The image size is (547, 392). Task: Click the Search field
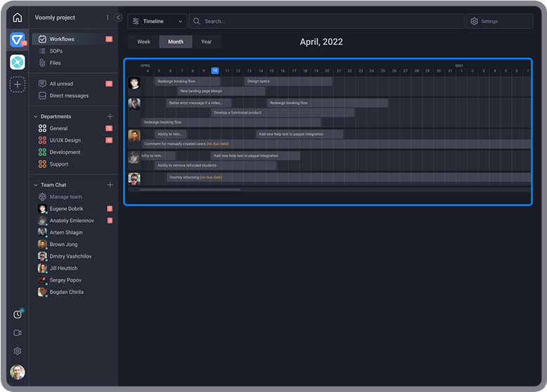[326, 21]
